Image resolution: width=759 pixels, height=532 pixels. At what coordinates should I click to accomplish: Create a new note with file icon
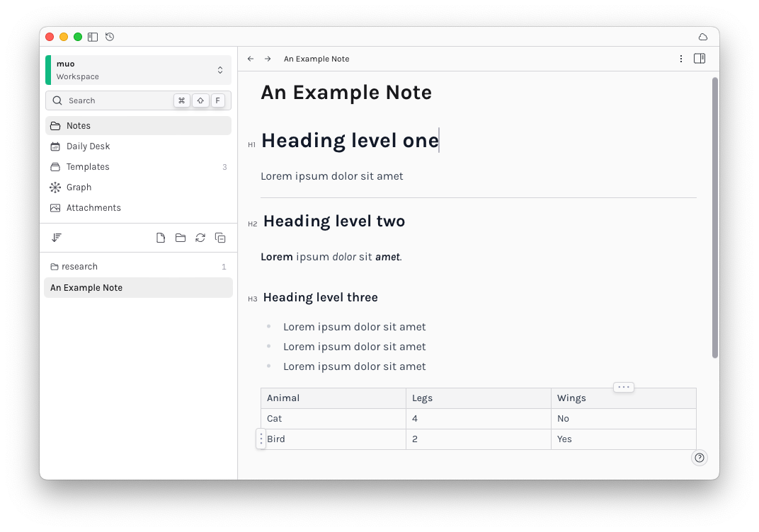(161, 238)
